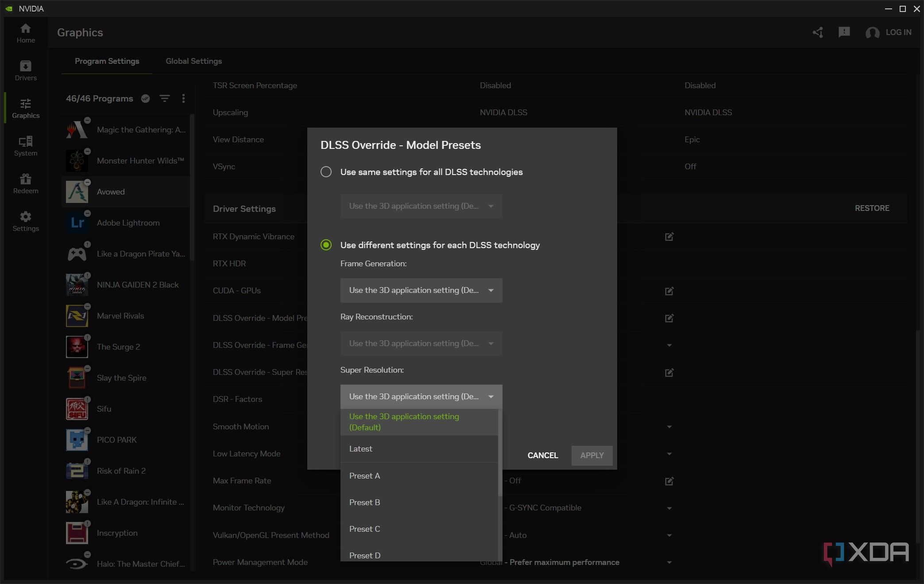Open the Home section in sidebar
924x584 pixels.
[26, 33]
